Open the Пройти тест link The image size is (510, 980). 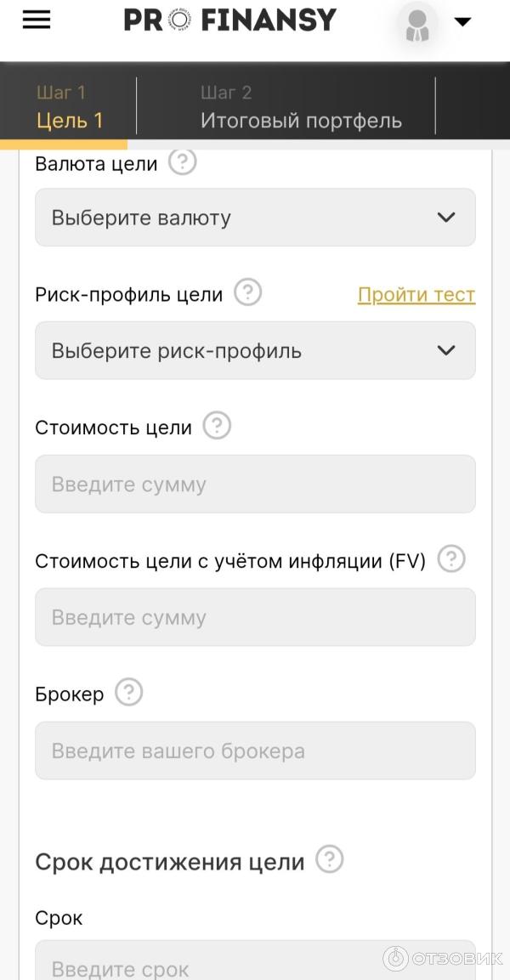click(x=416, y=294)
